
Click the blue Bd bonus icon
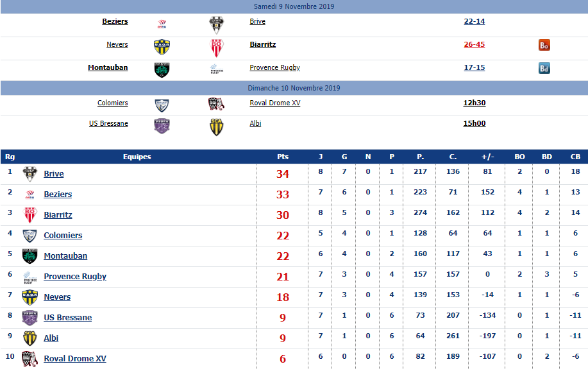pyautogui.click(x=544, y=68)
